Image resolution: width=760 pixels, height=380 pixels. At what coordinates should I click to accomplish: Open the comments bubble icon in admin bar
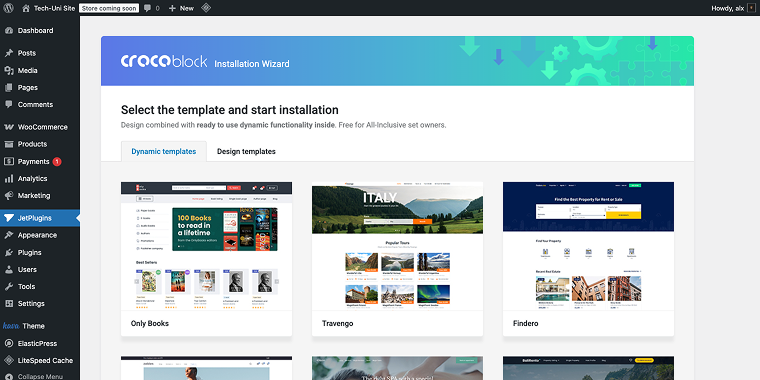point(147,8)
